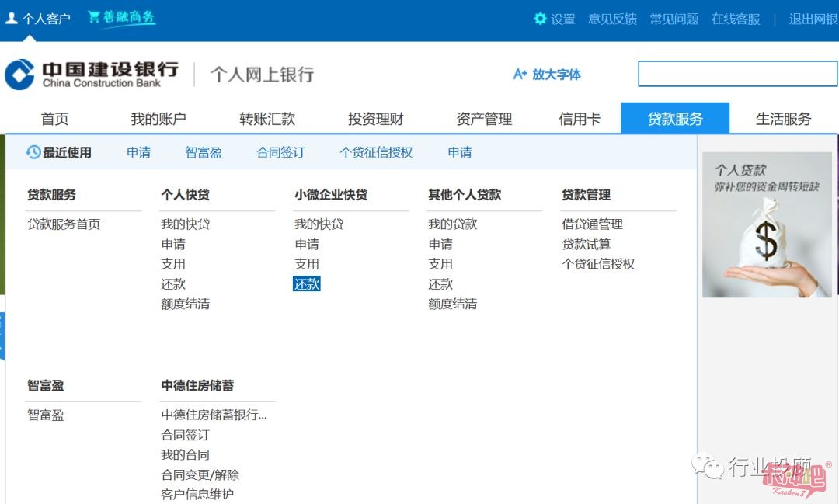Click 贷款试算 in the 贷款管理 column
The image size is (839, 504).
(x=589, y=244)
